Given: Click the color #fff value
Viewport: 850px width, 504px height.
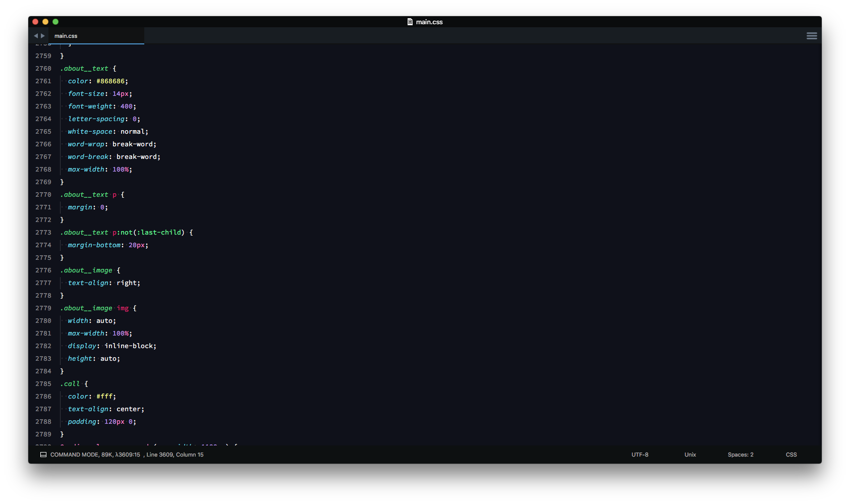Looking at the screenshot, I should coord(104,397).
